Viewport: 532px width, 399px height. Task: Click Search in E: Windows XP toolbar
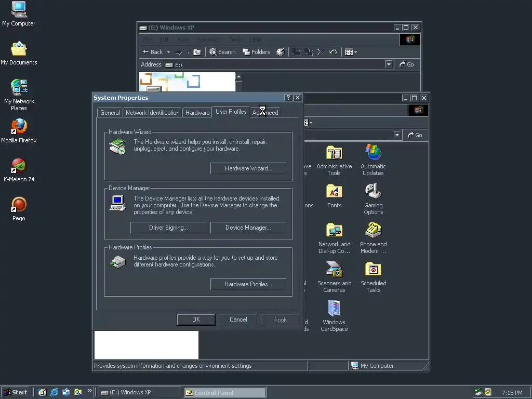tap(222, 52)
